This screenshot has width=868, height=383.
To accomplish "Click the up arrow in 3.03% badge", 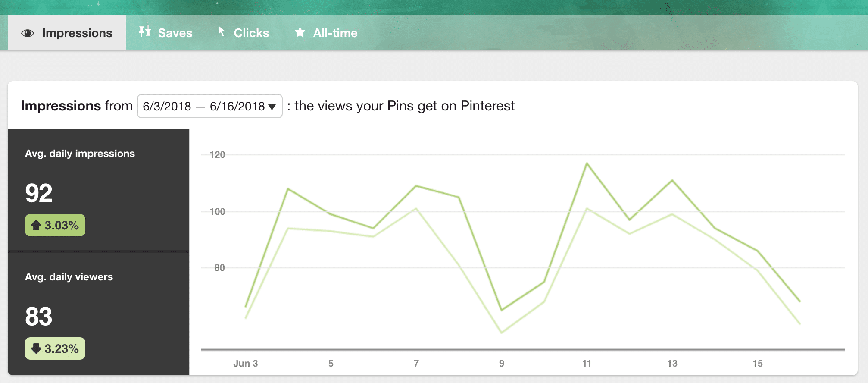I will 36,225.
